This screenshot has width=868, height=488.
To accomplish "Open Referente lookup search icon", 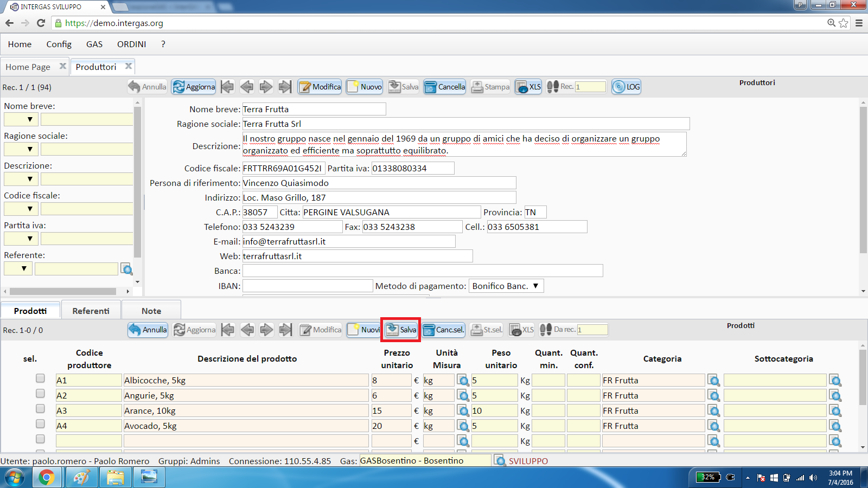I will click(x=126, y=269).
